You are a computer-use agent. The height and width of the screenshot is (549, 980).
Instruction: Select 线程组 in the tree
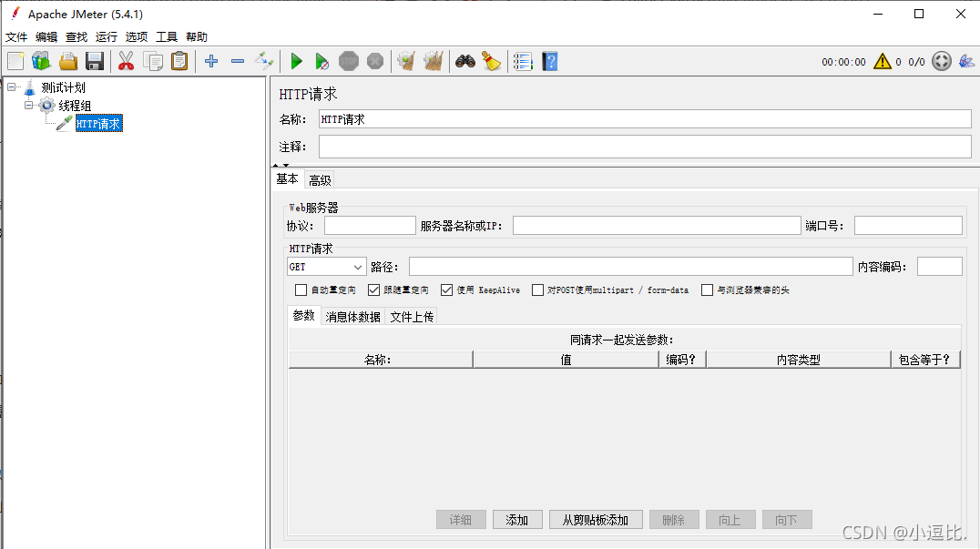pos(75,106)
